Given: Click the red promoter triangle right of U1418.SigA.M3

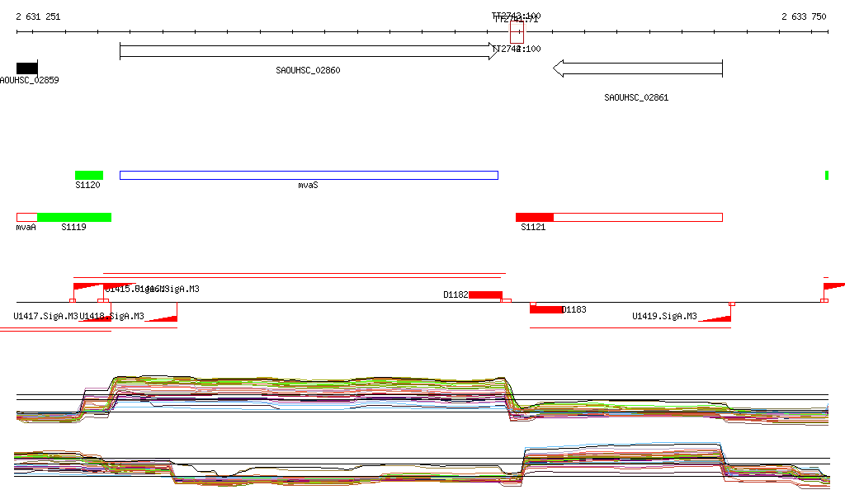Looking at the screenshot, I should (x=161, y=318).
